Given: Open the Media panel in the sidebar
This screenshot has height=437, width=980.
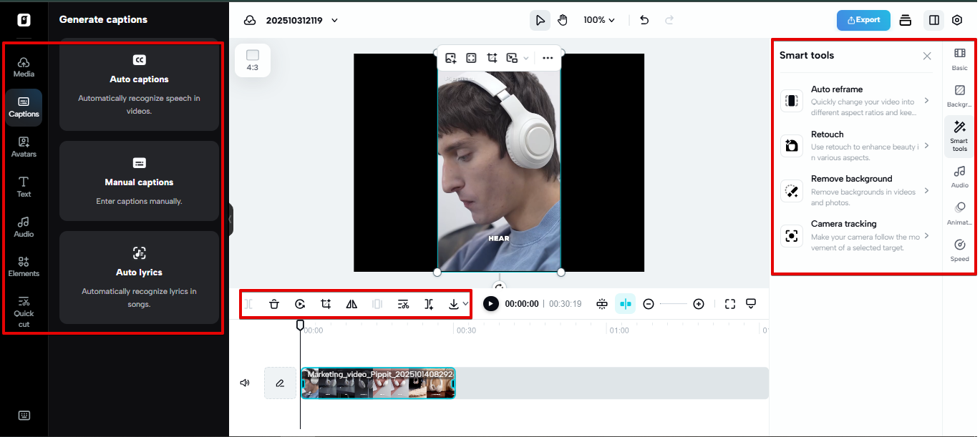Looking at the screenshot, I should 24,68.
